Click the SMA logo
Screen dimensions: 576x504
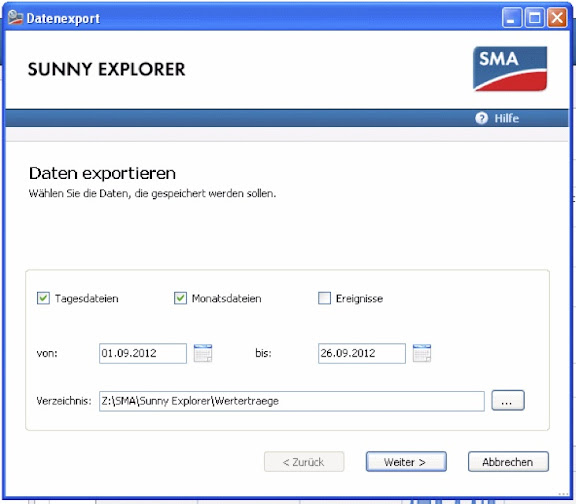pos(510,69)
